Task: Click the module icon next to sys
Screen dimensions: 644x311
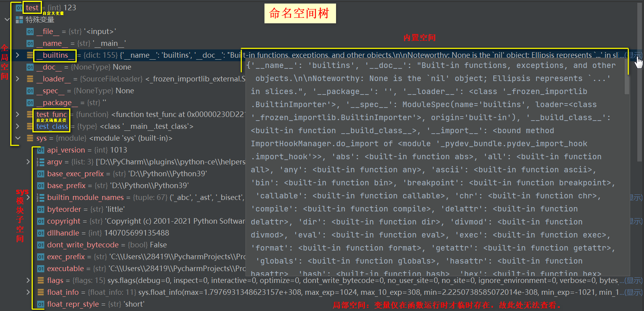Action: point(30,138)
